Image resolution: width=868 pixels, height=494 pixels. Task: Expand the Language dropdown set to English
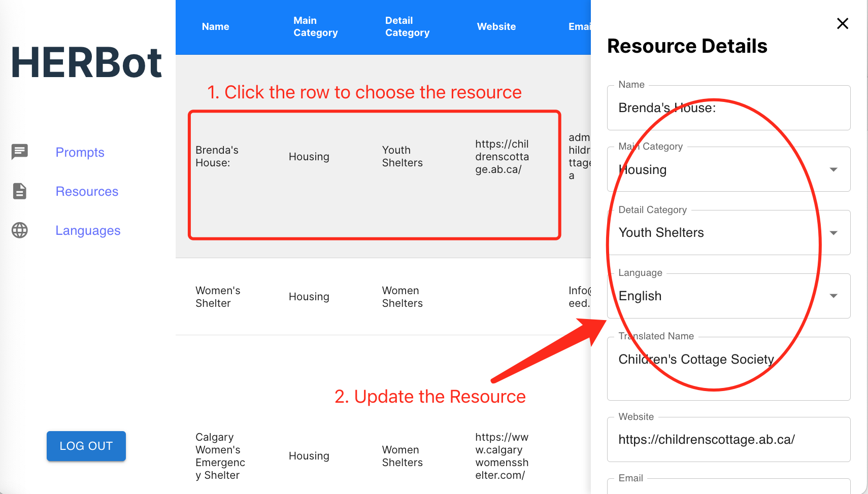[833, 296]
